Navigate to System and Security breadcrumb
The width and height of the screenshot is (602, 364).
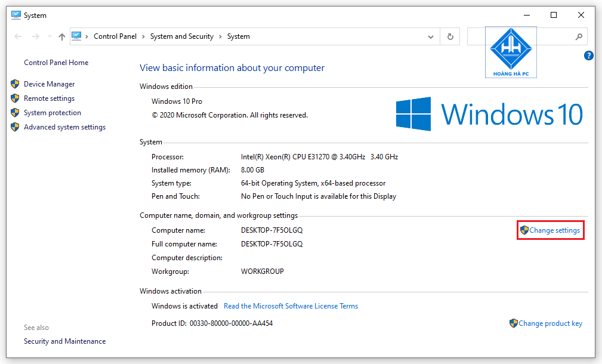tap(181, 36)
